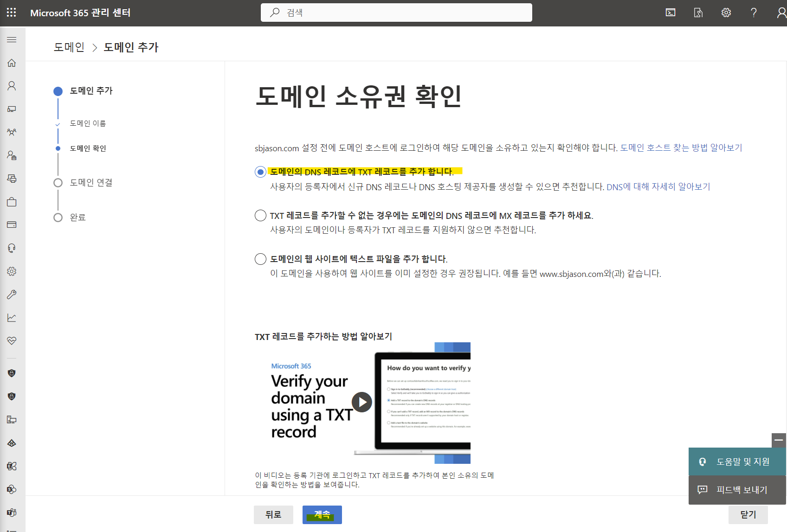Open the document icon in top bar
The image size is (787, 532).
pyautogui.click(x=698, y=13)
